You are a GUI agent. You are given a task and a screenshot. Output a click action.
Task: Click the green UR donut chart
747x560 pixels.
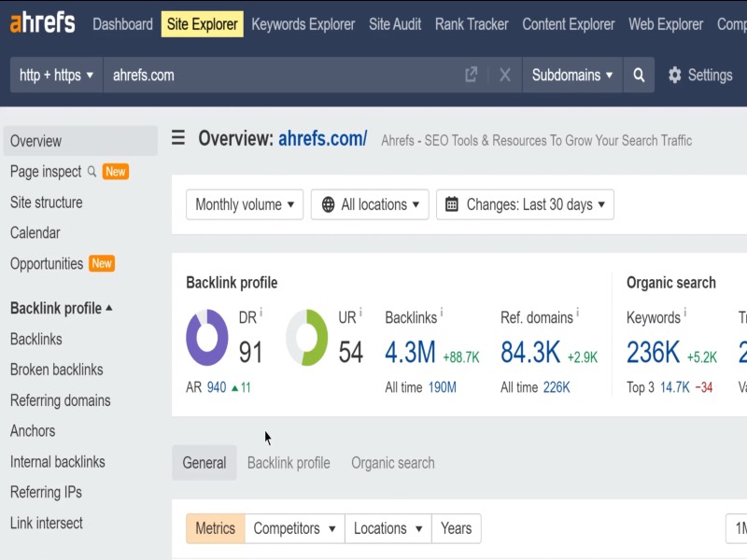(x=307, y=337)
